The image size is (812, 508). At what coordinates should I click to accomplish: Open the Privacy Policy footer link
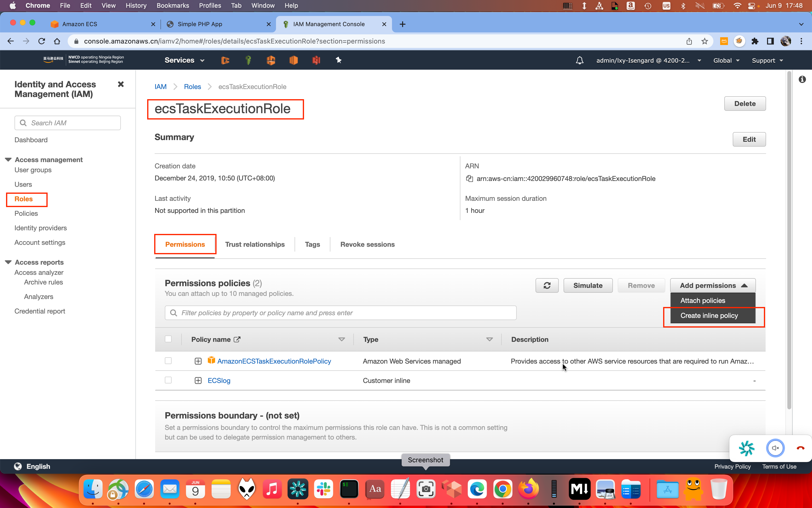point(732,466)
